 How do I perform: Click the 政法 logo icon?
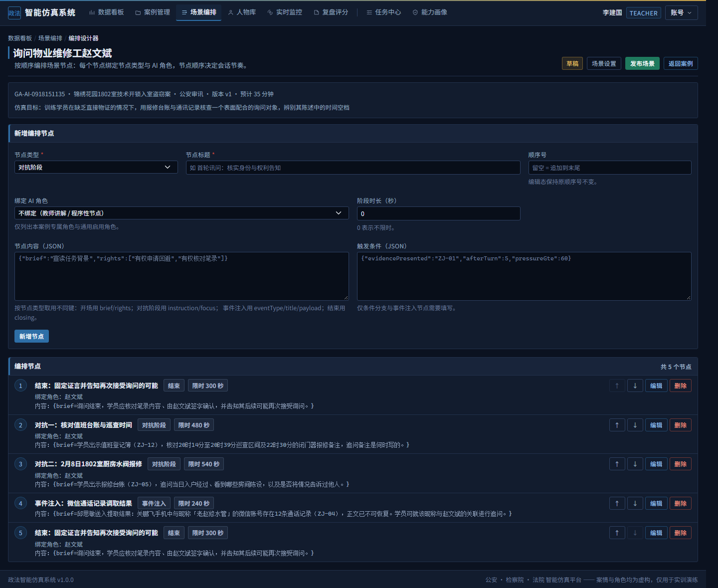(x=14, y=13)
